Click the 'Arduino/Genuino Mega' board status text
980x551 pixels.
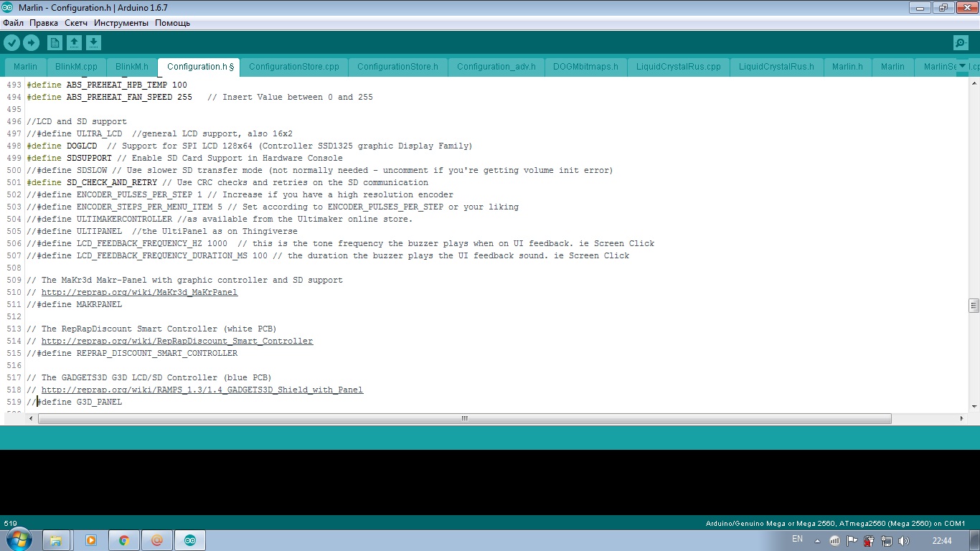pyautogui.click(x=835, y=523)
